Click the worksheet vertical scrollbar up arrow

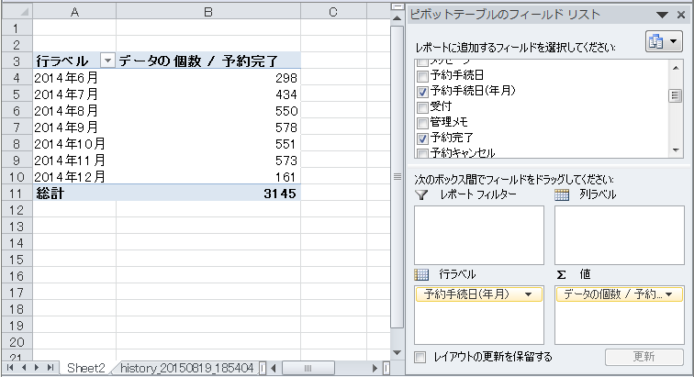pyautogui.click(x=397, y=19)
